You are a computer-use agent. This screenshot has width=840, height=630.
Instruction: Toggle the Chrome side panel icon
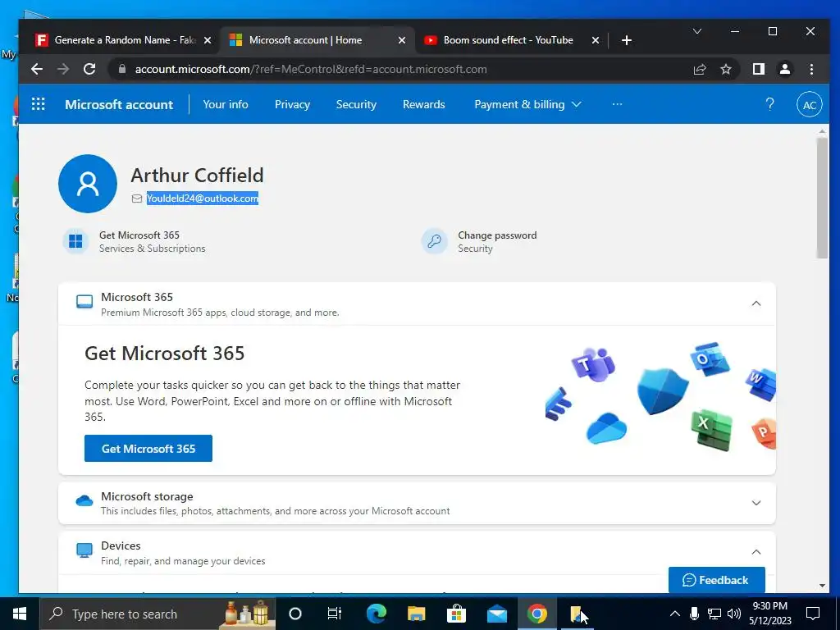[x=759, y=69]
